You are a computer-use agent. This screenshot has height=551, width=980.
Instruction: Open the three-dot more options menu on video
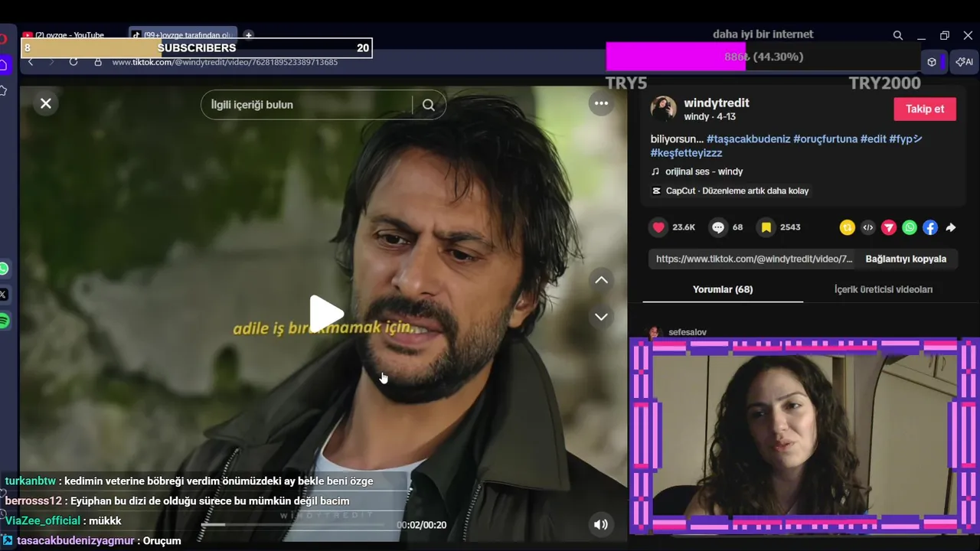click(601, 103)
